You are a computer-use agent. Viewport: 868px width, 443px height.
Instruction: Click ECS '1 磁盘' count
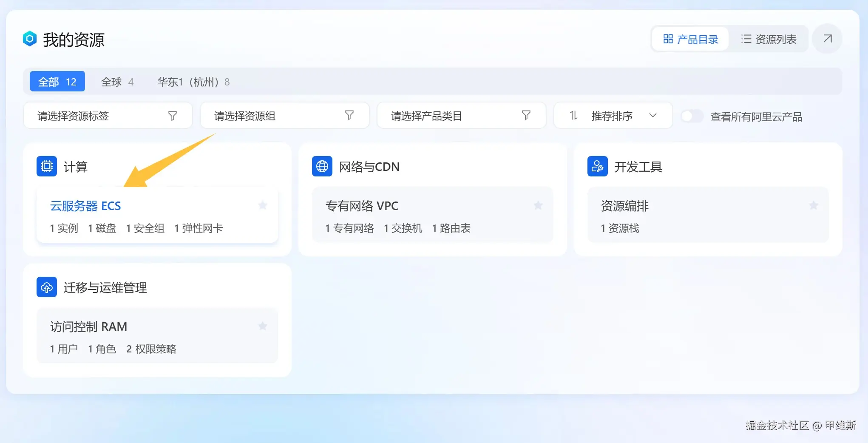(x=102, y=228)
